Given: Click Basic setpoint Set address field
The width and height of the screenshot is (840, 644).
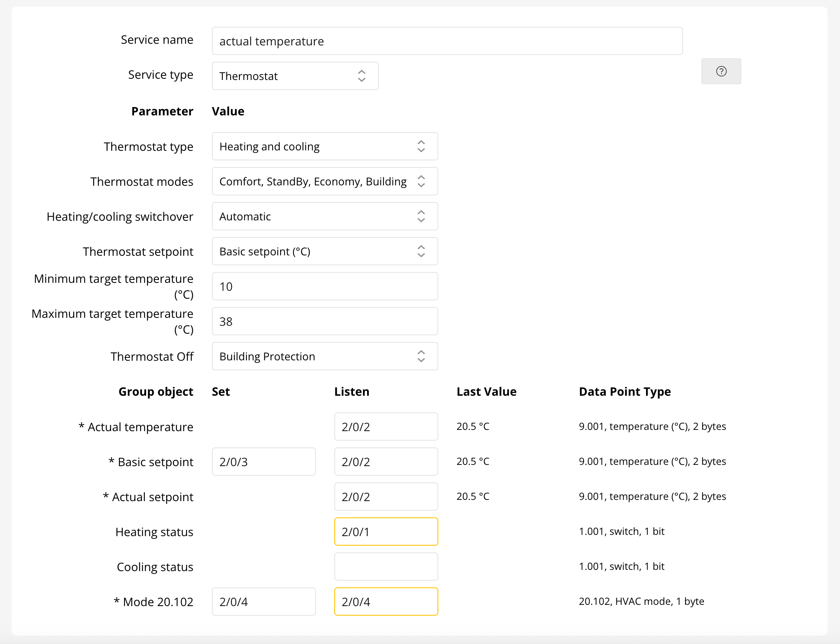Looking at the screenshot, I should 263,462.
